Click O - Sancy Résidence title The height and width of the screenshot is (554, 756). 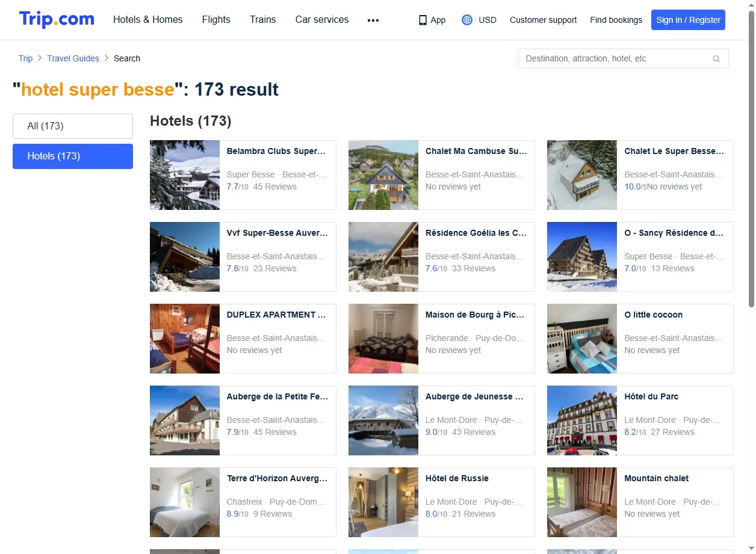(x=674, y=233)
